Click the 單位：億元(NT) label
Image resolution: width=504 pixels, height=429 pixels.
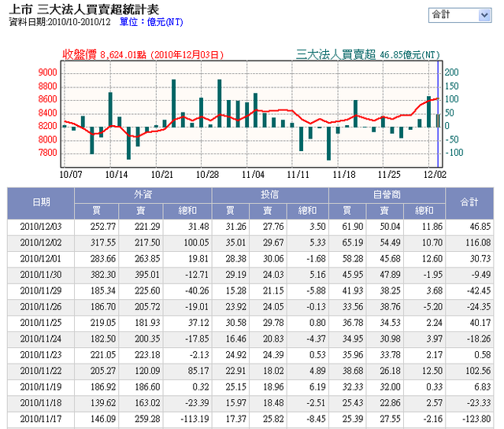(151, 22)
